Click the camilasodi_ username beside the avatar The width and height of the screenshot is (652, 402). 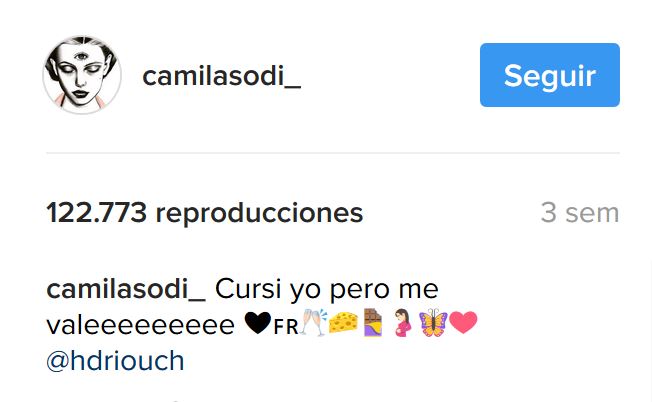coord(222,76)
